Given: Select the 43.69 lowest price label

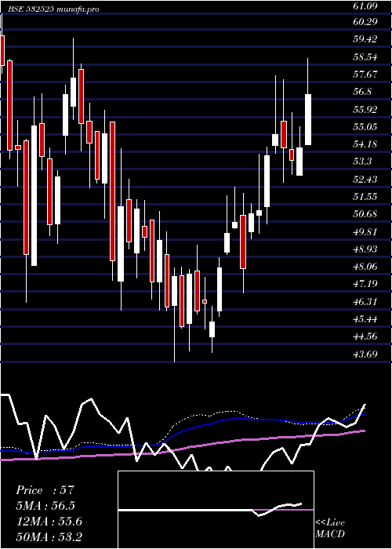Looking at the screenshot, I should (x=365, y=354).
